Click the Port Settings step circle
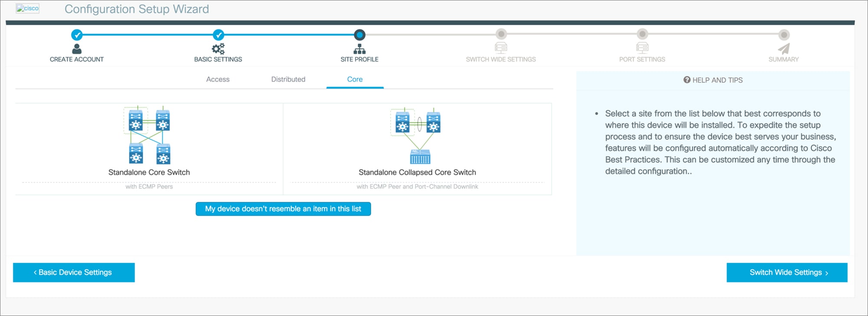868x316 pixels. (x=642, y=34)
